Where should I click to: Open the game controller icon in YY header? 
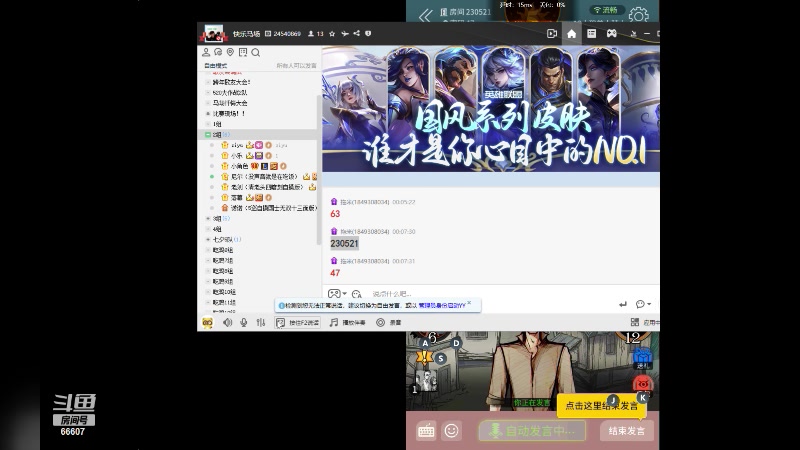pos(611,34)
